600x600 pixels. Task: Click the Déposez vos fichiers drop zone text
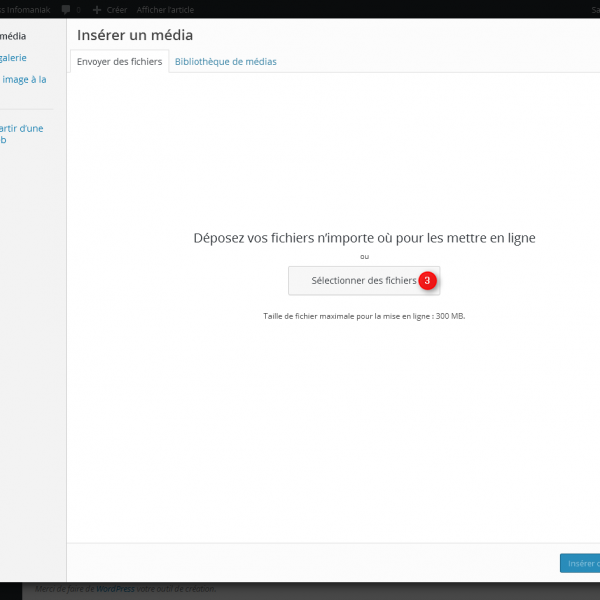click(364, 238)
